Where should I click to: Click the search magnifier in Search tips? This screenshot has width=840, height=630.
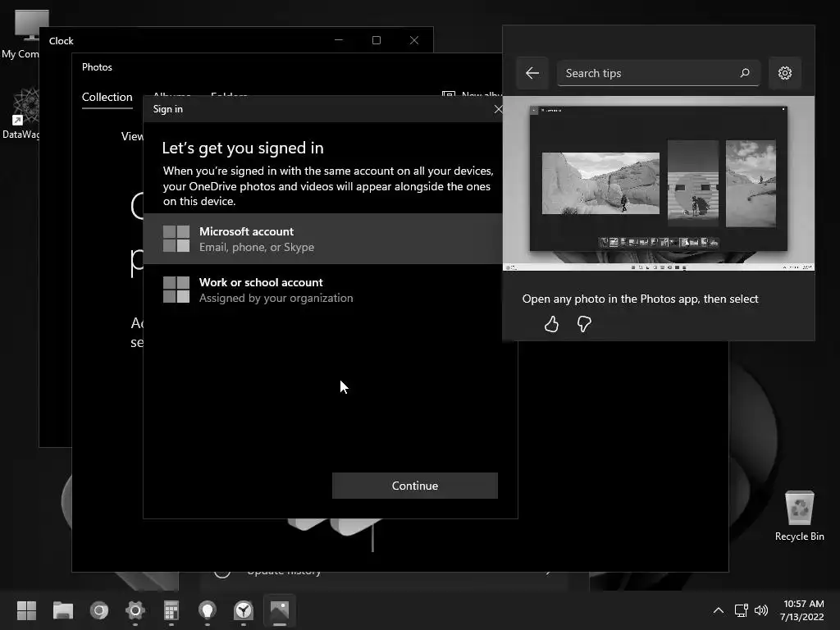[745, 73]
